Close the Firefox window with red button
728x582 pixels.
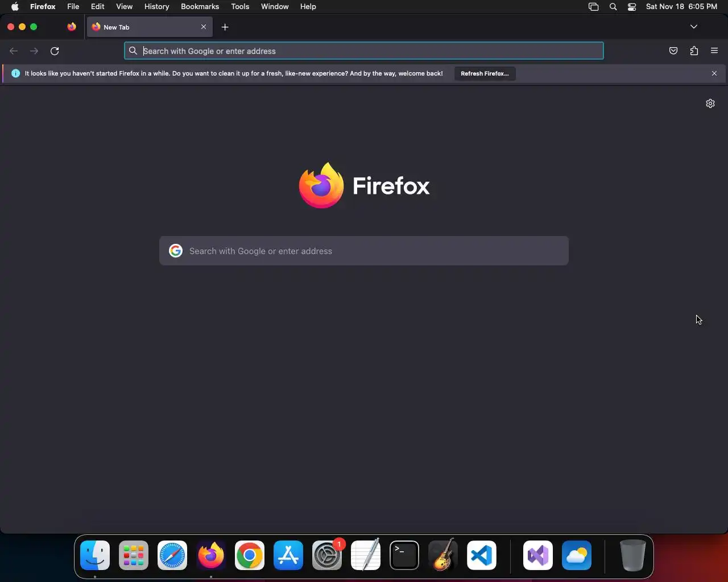[11, 27]
